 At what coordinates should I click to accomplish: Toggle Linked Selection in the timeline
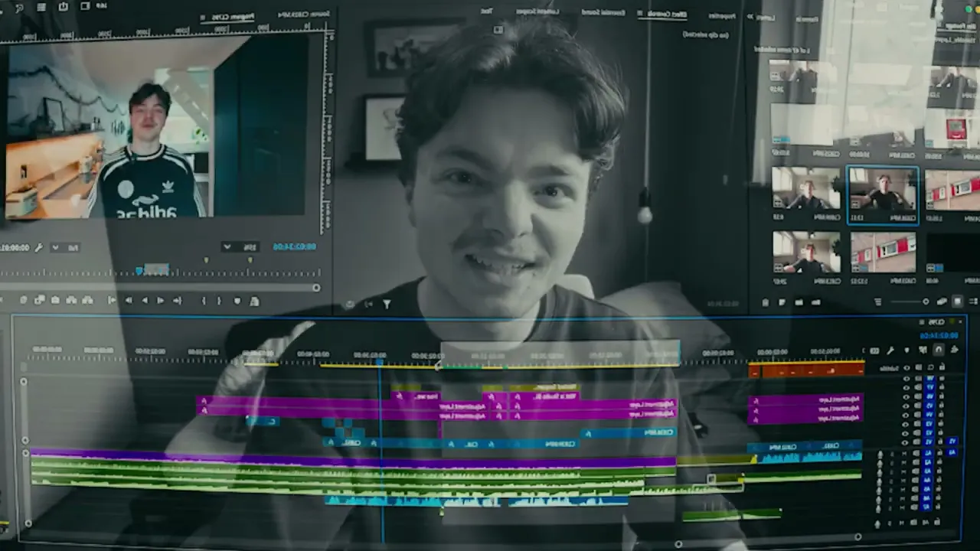(x=923, y=350)
